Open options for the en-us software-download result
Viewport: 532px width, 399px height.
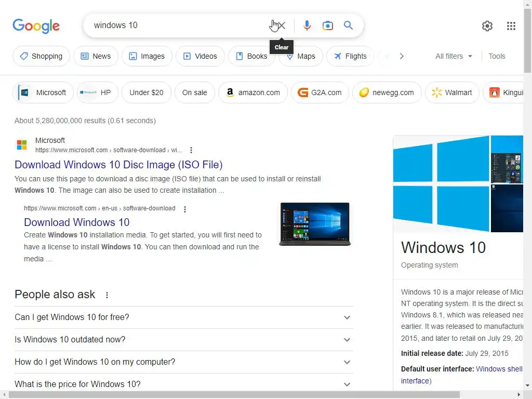point(184,209)
